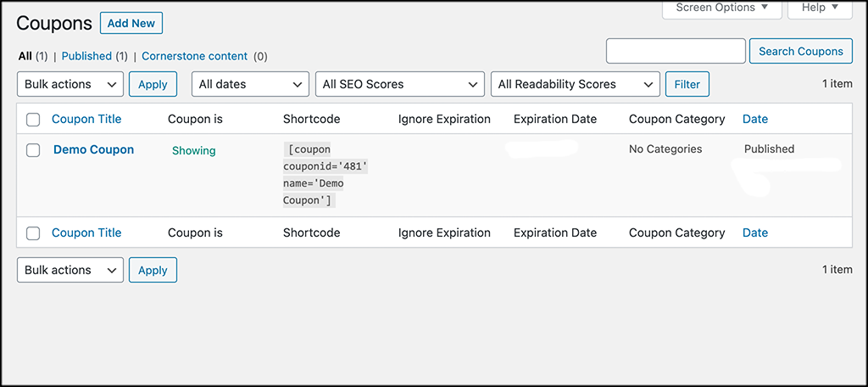Focus the coupon search input field
The height and width of the screenshot is (387, 868).
(x=676, y=51)
